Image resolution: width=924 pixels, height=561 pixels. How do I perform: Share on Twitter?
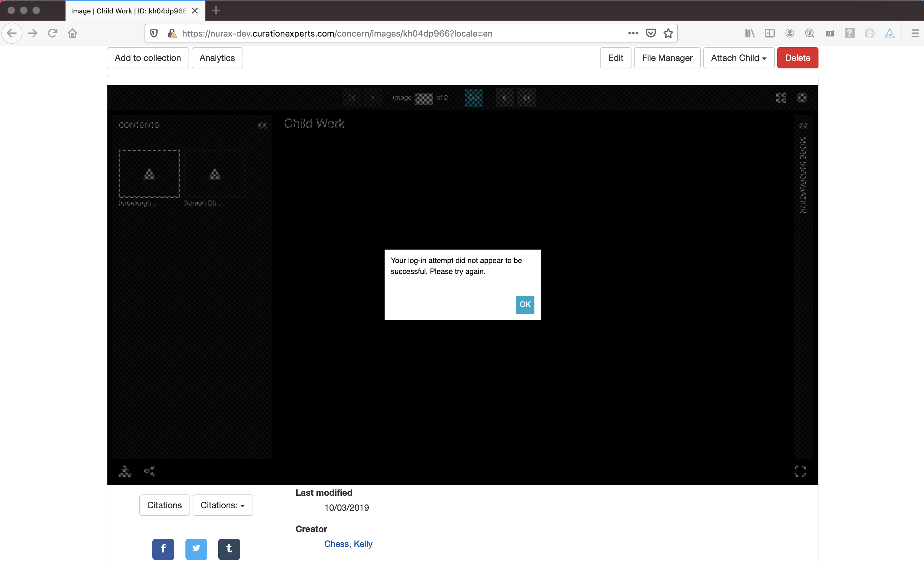(x=196, y=549)
